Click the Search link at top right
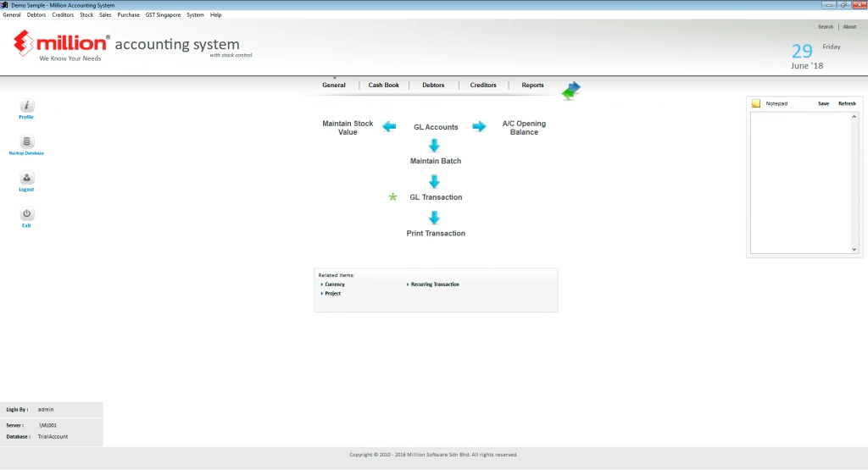Viewport: 868px width, 470px height. (x=825, y=27)
